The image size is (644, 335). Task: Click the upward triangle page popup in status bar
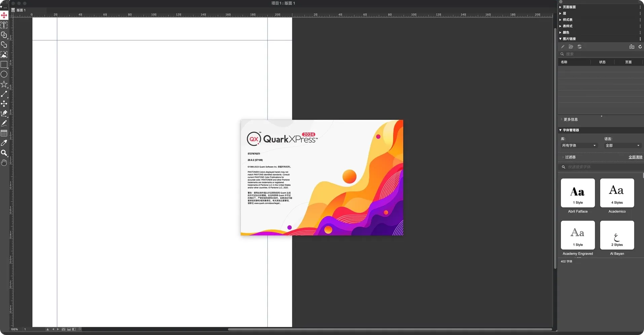point(47,329)
